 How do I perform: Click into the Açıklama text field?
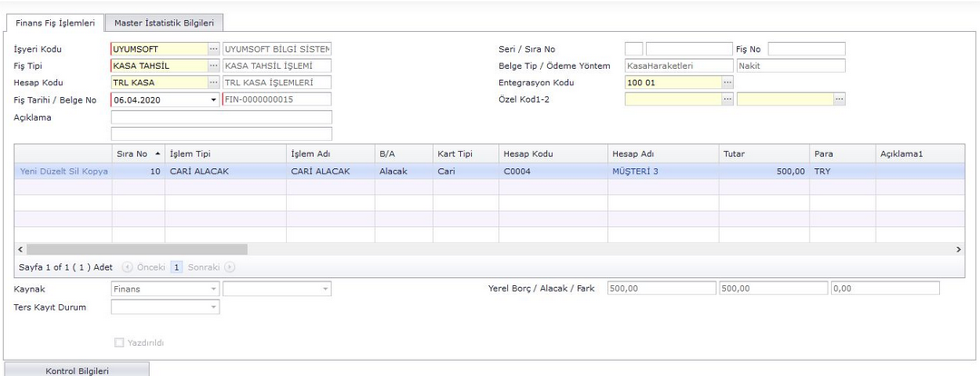coord(220,117)
